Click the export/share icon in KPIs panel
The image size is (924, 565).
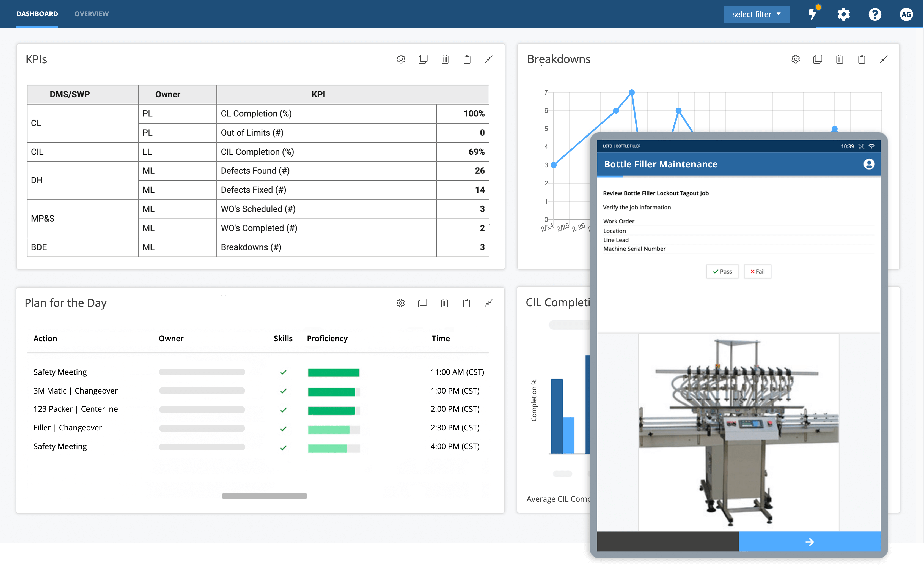pyautogui.click(x=467, y=59)
